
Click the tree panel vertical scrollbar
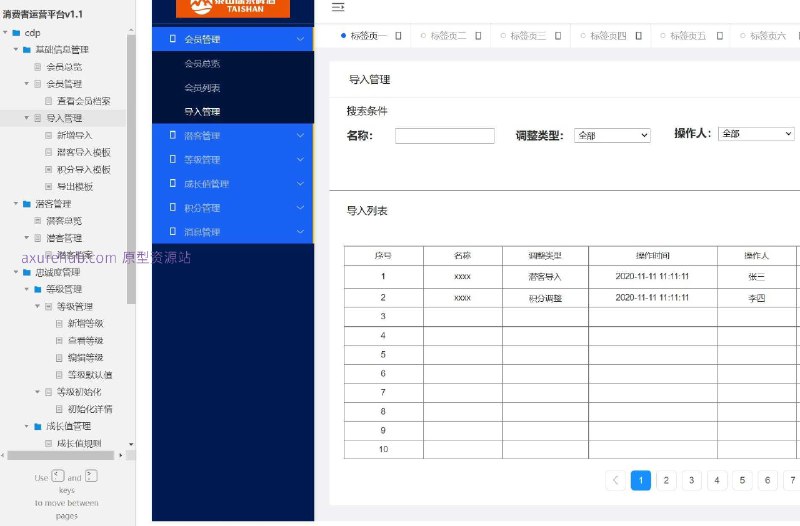(x=131, y=168)
